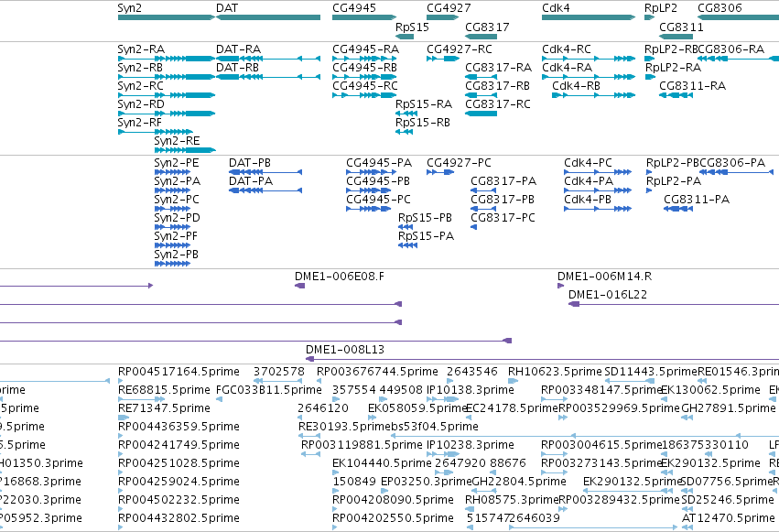Click transcript CG8311-RA
Viewport: 779px width, 532px height.
point(693,86)
